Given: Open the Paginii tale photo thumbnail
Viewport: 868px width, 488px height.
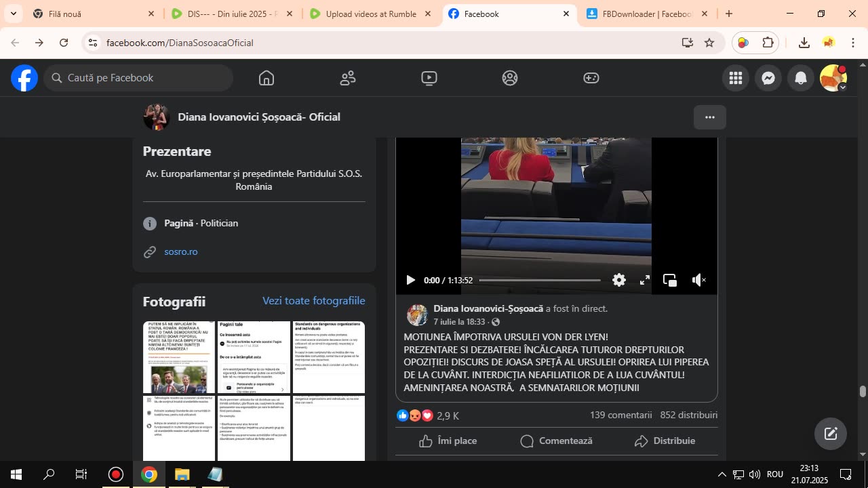Looking at the screenshot, I should coord(254,357).
